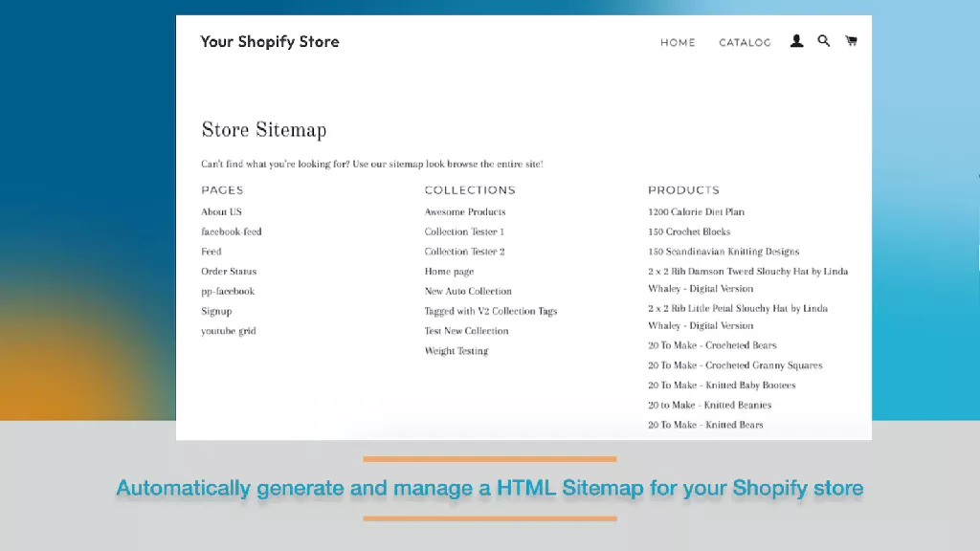The image size is (980, 551).
Task: Open the account login icon
Action: coord(796,41)
